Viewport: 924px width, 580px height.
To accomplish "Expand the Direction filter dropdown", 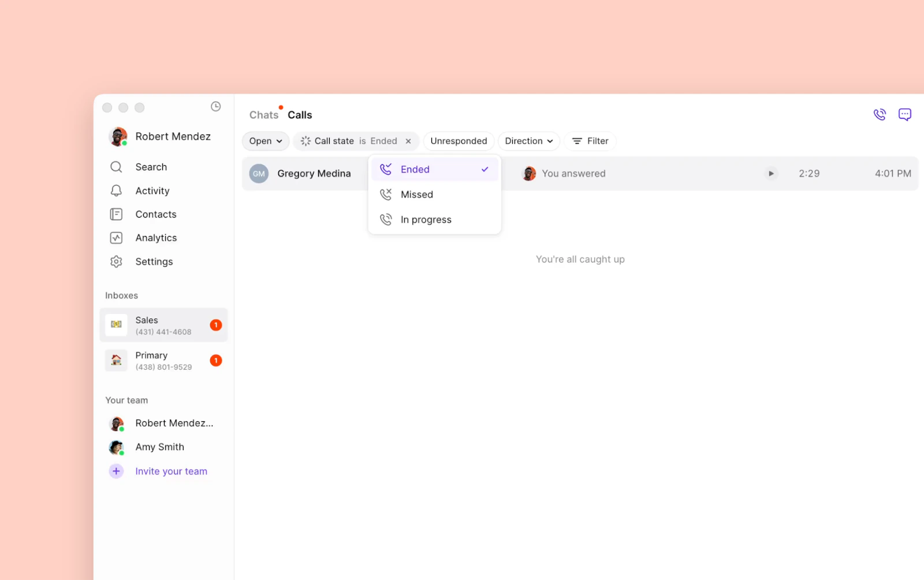I will tap(528, 141).
